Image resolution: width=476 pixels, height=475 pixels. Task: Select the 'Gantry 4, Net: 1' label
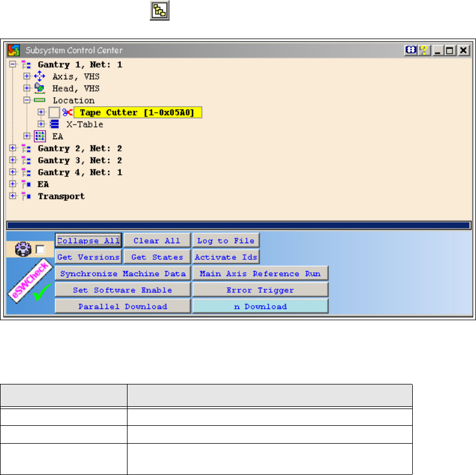[x=80, y=172]
